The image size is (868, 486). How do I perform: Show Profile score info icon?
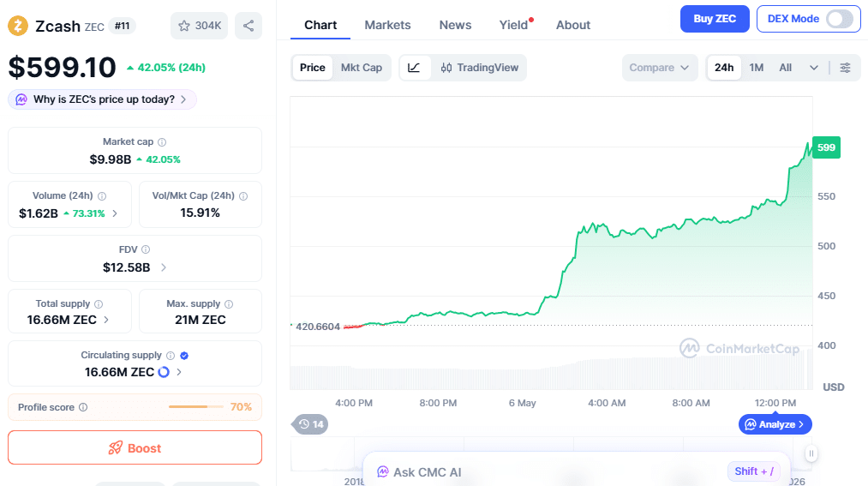pos(83,407)
